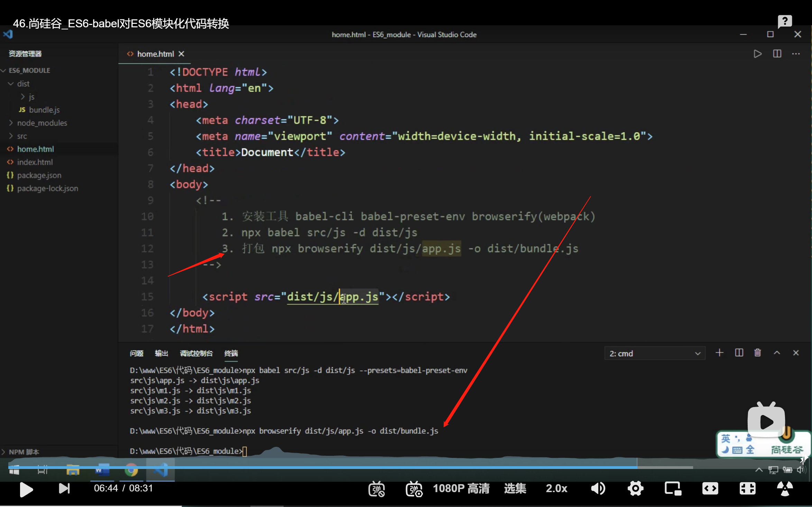
Task: Place cursor in script src line 15
Action: 326,297
